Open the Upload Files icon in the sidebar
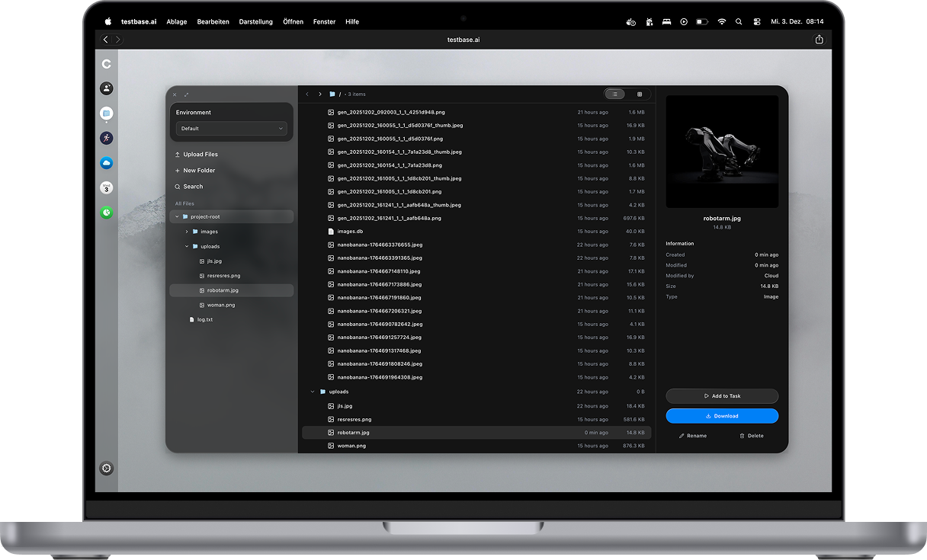 click(x=178, y=154)
